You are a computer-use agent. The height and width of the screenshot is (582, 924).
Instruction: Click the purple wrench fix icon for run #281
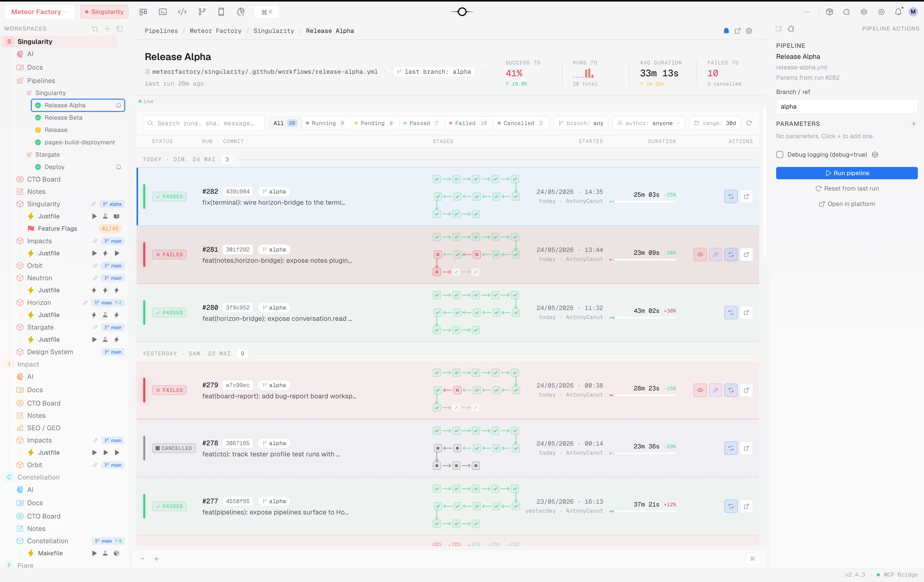point(715,255)
